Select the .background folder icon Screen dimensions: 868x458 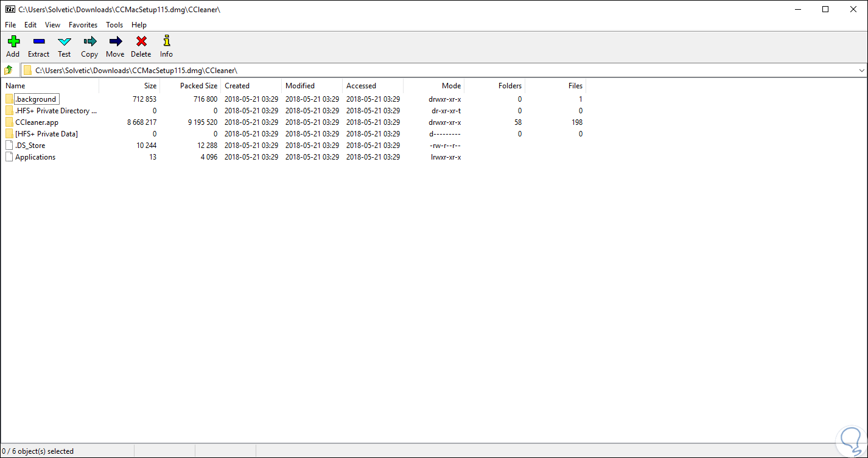[9, 99]
